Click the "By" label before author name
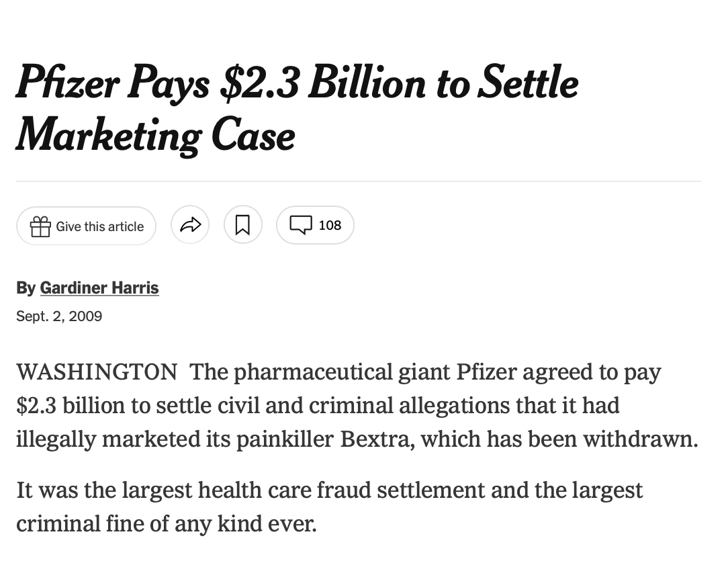728x563 pixels. pos(26,288)
